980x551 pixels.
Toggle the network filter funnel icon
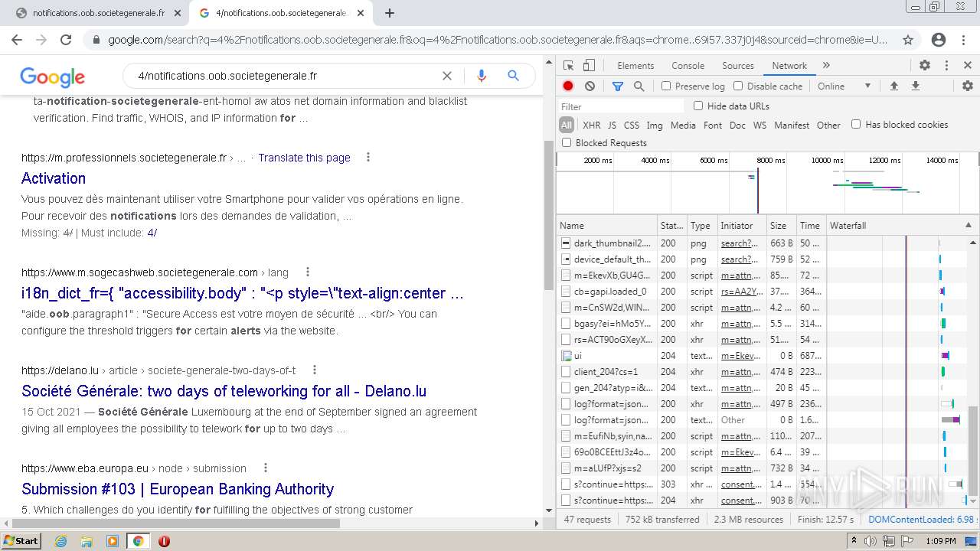pos(618,86)
